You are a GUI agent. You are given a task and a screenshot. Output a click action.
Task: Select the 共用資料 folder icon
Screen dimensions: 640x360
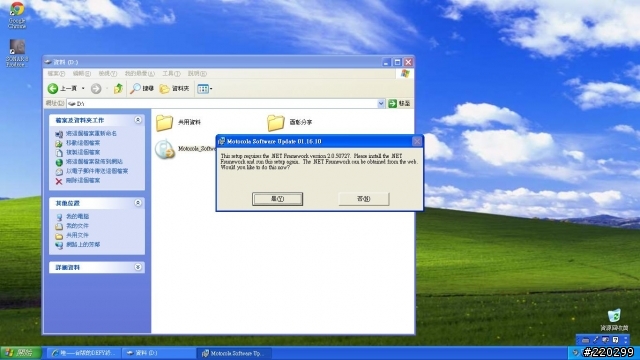point(164,123)
